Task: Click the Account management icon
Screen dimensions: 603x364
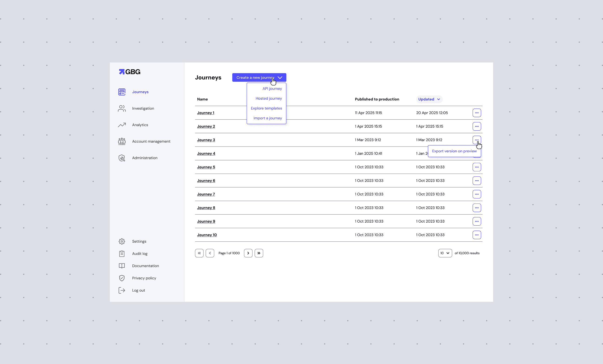Action: coord(122,141)
